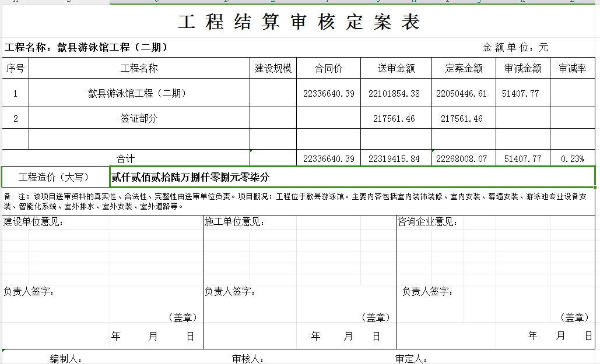
Task: Click the 审定人 cell at the bottom
Action: pos(411,359)
